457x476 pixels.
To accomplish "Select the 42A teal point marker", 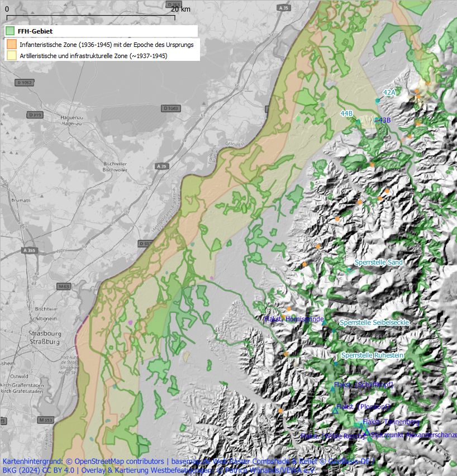I will point(378,101).
